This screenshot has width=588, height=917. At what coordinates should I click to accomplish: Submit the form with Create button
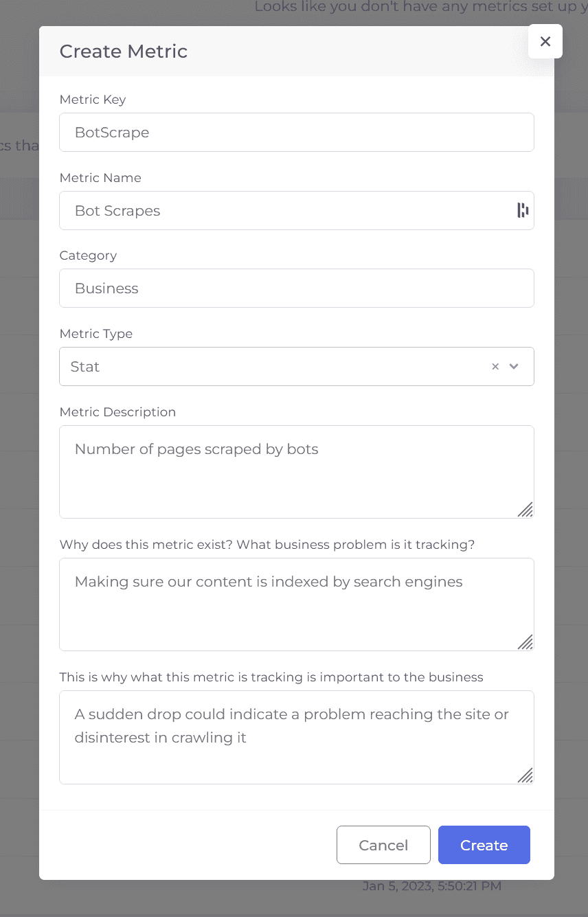(484, 845)
